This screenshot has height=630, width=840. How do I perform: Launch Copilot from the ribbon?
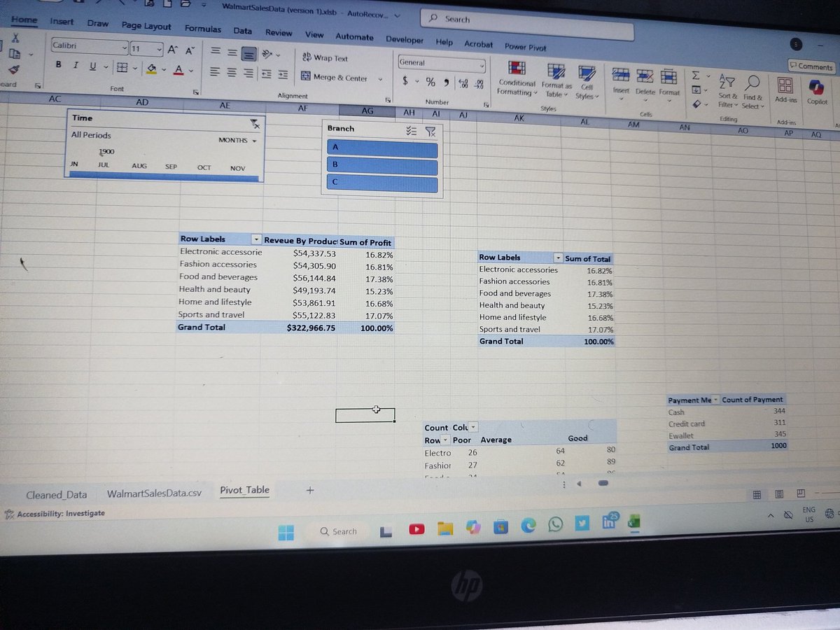point(816,91)
